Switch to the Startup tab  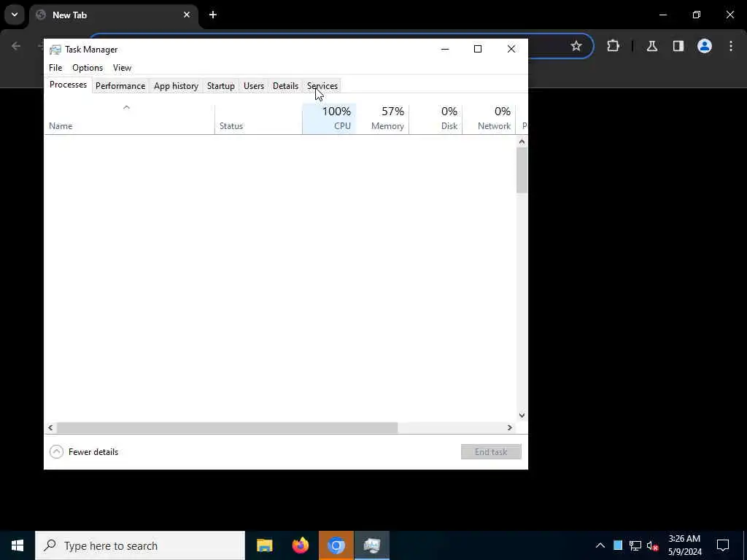[220, 86]
